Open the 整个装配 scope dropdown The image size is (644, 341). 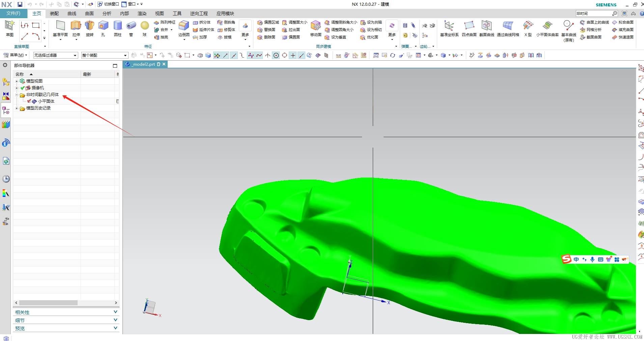coord(105,55)
